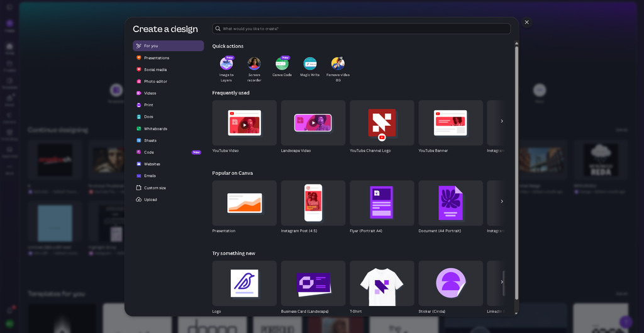Image resolution: width=644 pixels, height=333 pixels.
Task: Open the Videos category
Action: click(x=168, y=93)
